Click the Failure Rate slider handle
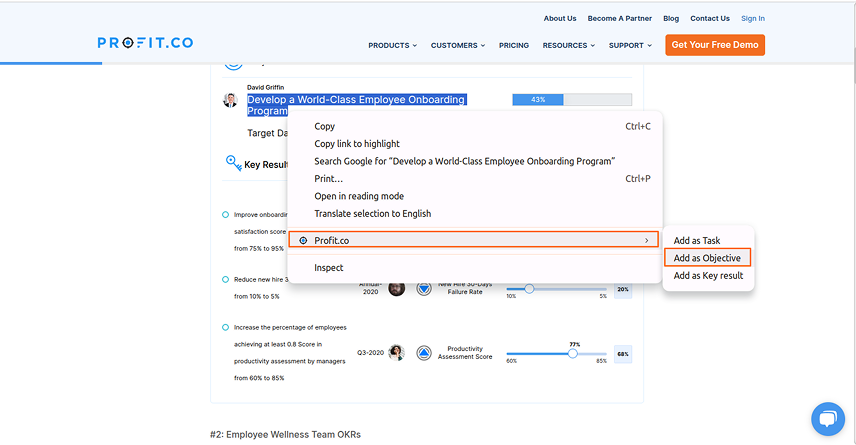This screenshot has height=445, width=856. [529, 289]
